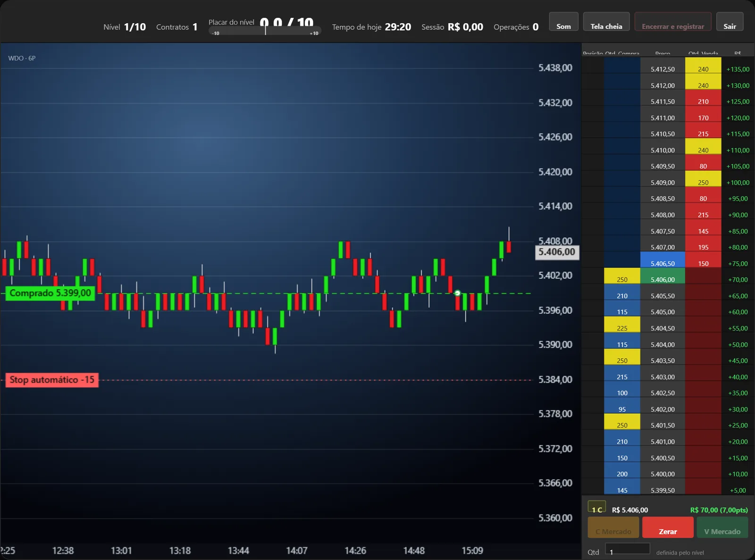
Task: Click the WDO · 6P chart label
Action: 22,58
